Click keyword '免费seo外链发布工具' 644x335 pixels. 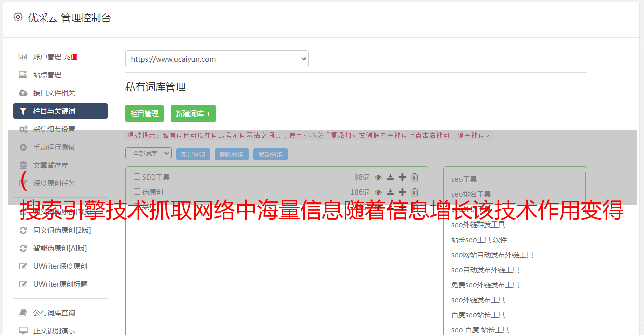point(485,285)
